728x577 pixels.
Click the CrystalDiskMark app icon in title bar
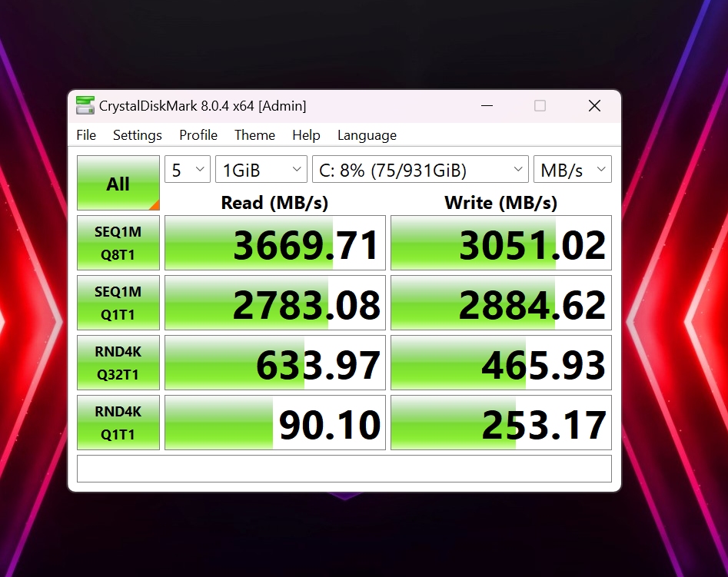pos(85,105)
